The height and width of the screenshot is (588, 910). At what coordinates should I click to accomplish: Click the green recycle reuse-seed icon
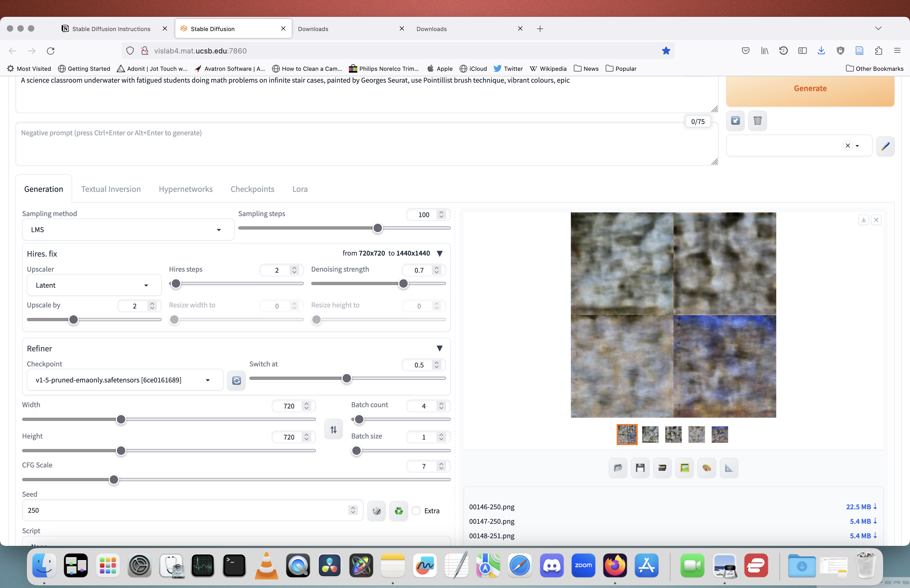coord(399,511)
